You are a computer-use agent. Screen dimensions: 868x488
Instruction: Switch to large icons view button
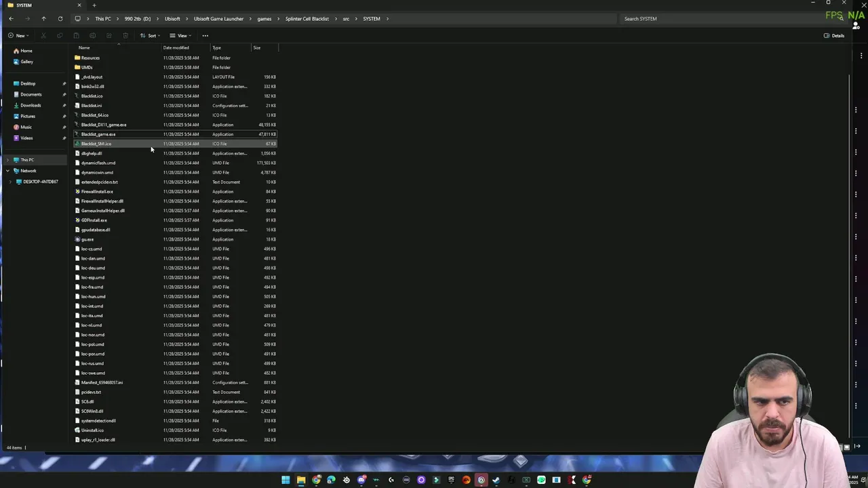846,447
